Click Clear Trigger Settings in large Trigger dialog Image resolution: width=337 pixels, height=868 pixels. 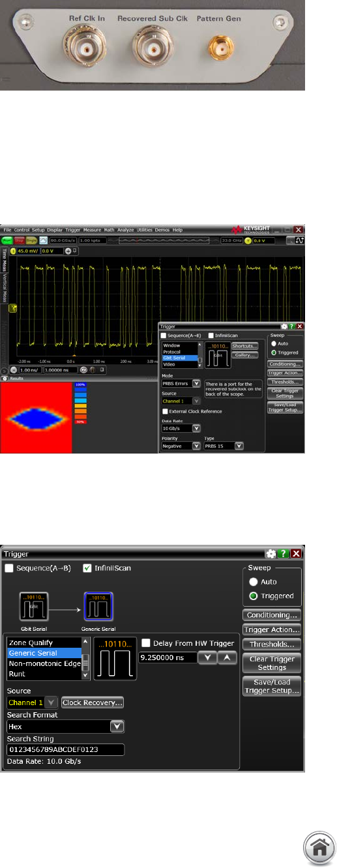pos(272,663)
